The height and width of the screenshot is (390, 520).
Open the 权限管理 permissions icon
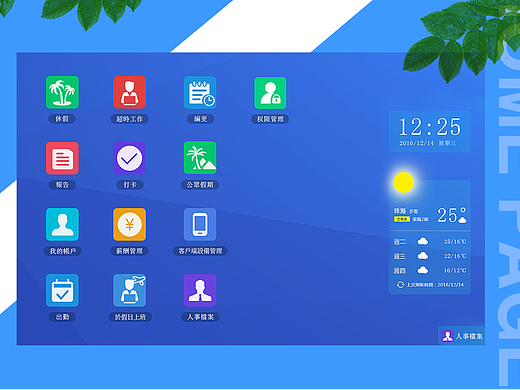point(270,93)
